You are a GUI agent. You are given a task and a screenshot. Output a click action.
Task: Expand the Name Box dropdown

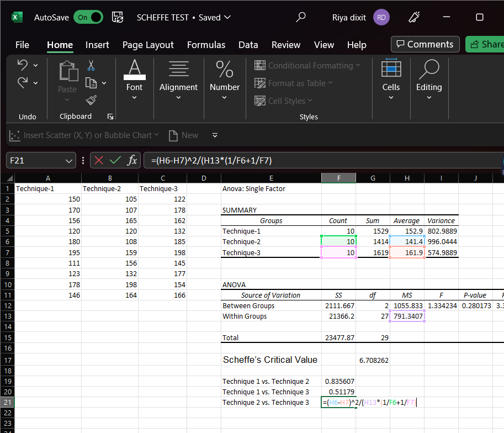[x=69, y=161]
